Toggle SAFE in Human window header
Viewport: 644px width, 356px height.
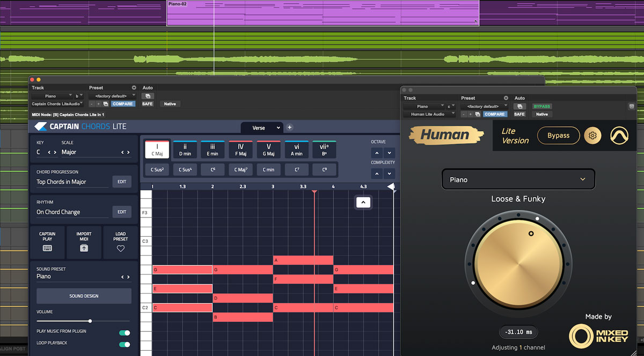(x=519, y=114)
